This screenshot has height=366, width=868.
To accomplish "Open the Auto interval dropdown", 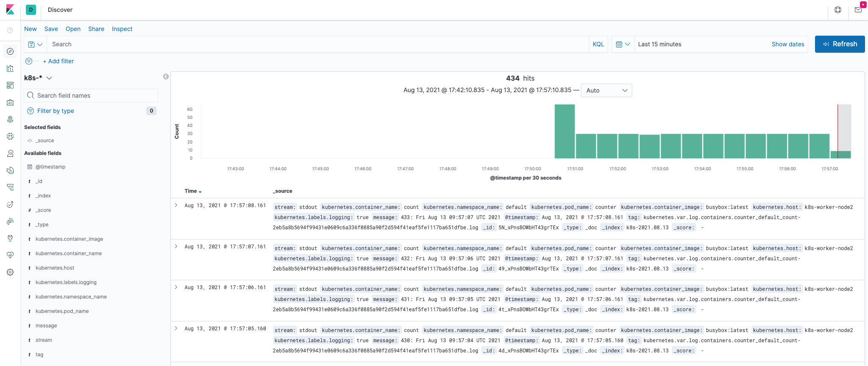I will (606, 90).
